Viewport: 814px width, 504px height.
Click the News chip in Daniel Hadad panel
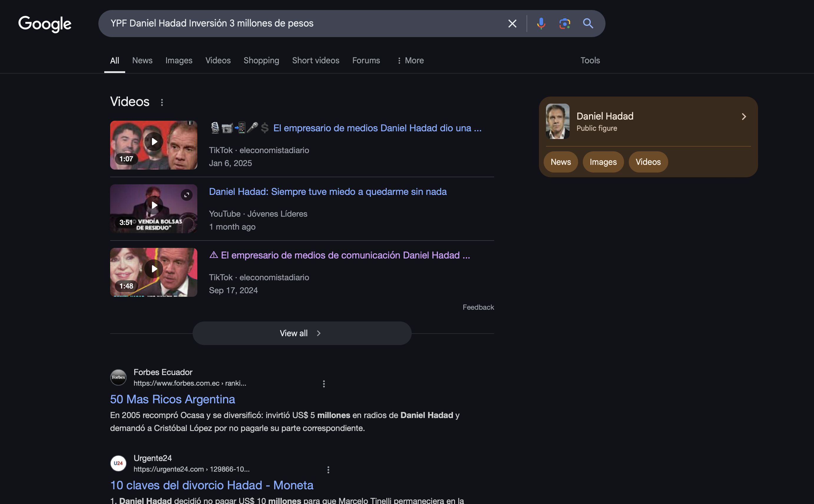click(560, 162)
